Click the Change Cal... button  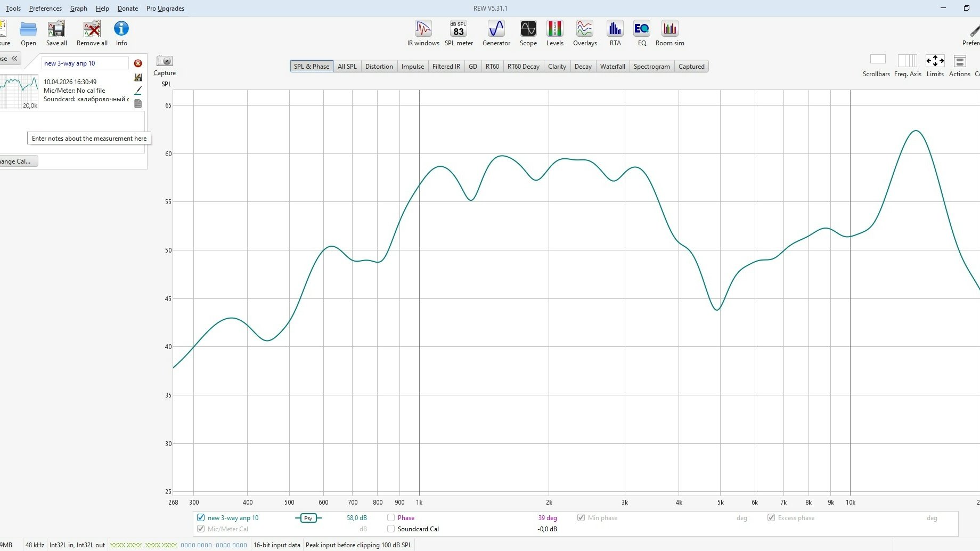point(19,161)
